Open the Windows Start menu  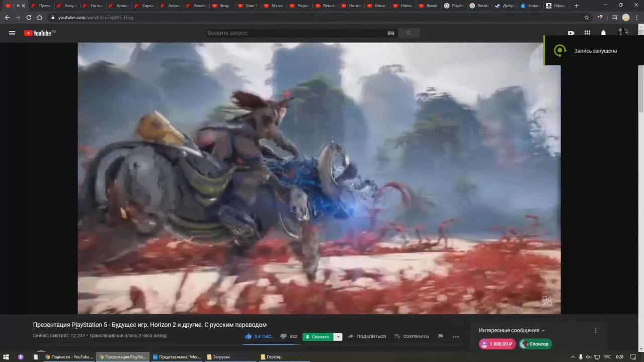[7, 357]
